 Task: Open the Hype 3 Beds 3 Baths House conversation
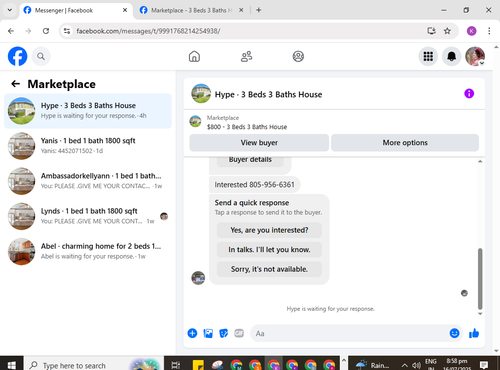tap(88, 111)
